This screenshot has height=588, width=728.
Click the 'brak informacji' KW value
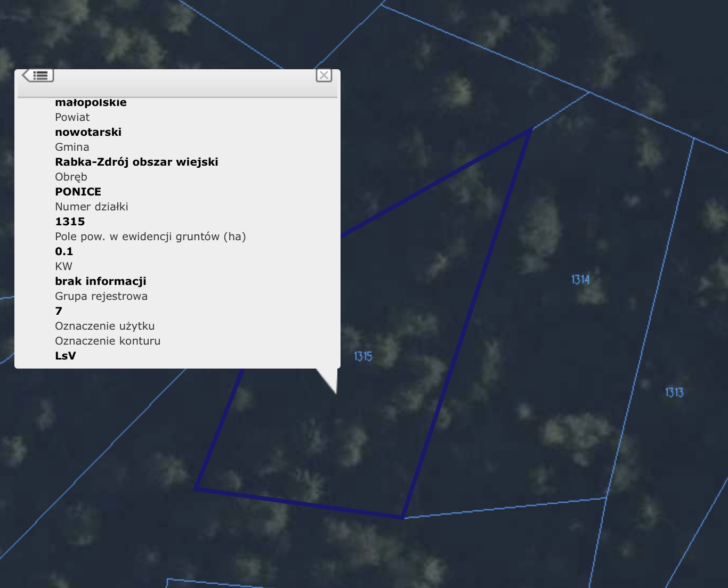coord(100,281)
